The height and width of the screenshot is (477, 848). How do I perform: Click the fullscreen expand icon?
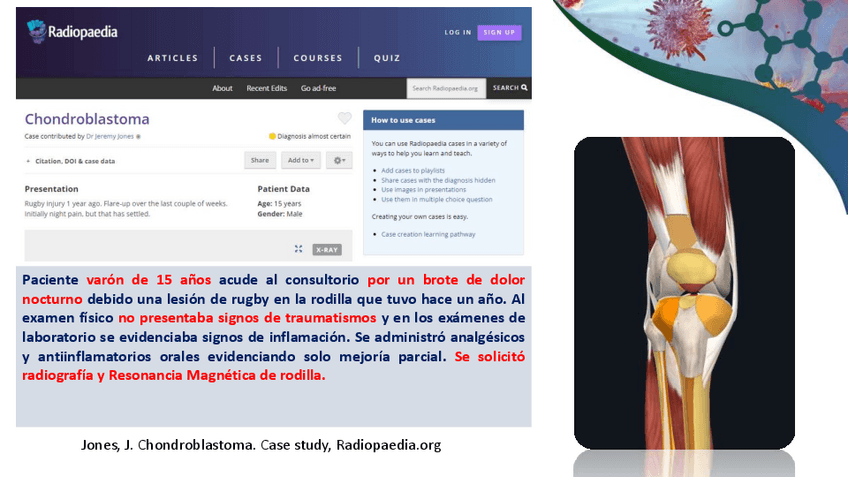coord(299,249)
